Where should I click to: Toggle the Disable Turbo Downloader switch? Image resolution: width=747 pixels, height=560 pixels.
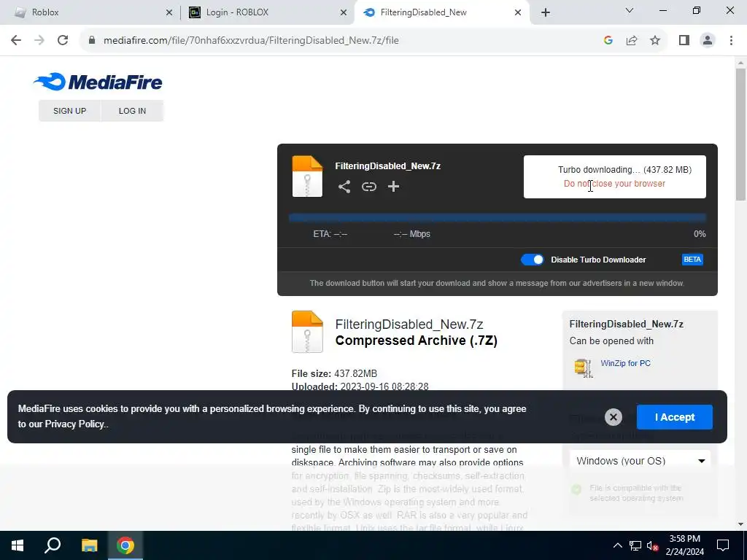532,260
